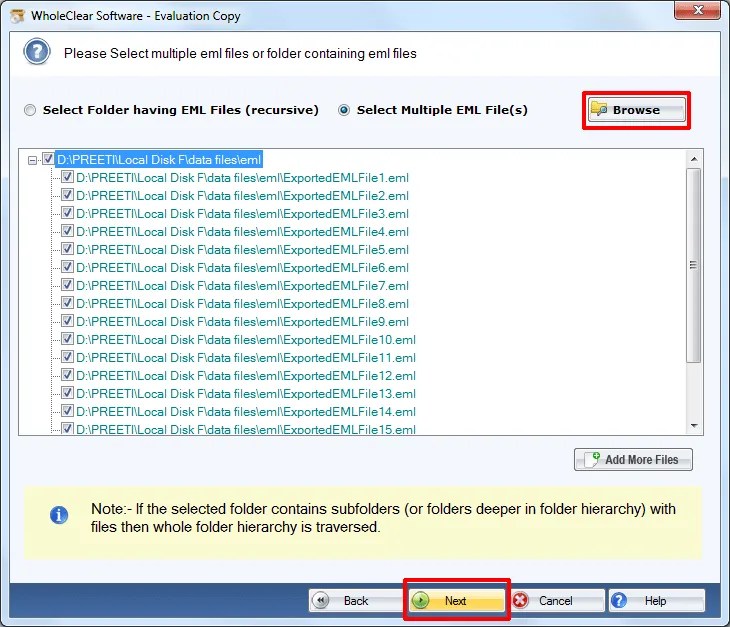
Task: Click the question mark header icon
Action: point(37,52)
